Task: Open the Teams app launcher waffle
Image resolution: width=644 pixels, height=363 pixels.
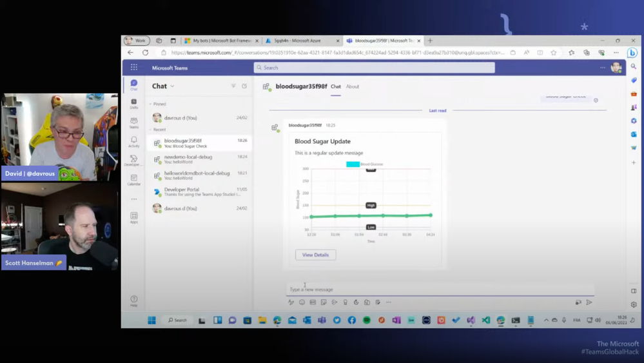Action: 134,67
